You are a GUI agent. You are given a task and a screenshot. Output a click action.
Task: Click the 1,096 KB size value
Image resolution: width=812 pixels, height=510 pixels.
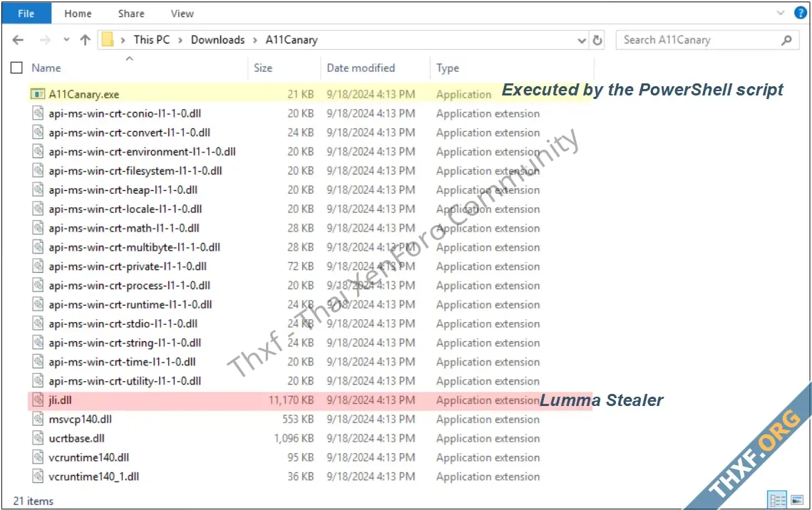pos(294,439)
